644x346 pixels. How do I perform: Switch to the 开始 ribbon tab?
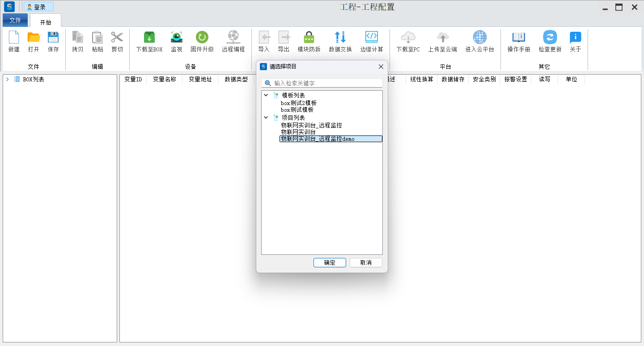point(46,22)
